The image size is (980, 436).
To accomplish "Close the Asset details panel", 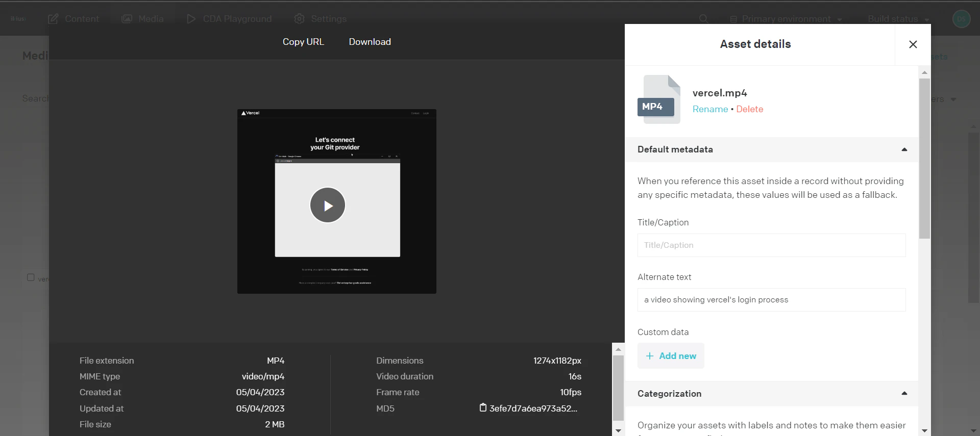I will tap(913, 44).
